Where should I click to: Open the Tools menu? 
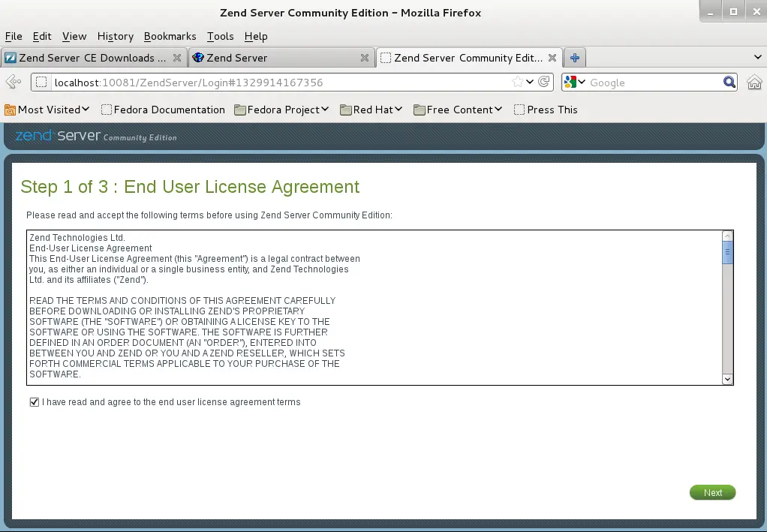pos(220,36)
